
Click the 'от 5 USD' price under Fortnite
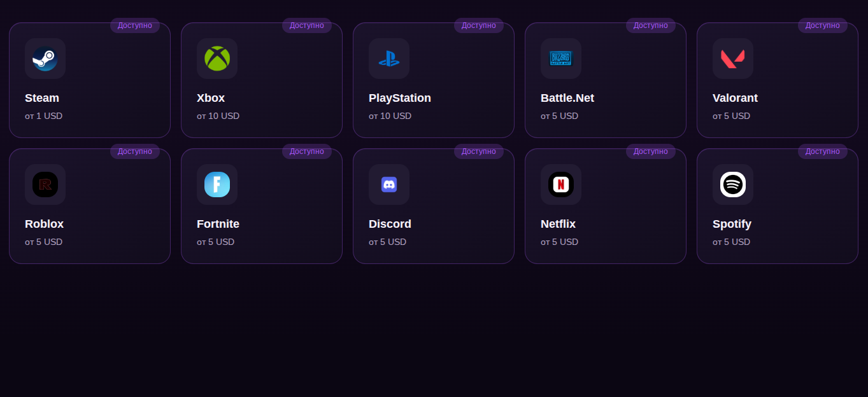pyautogui.click(x=216, y=242)
